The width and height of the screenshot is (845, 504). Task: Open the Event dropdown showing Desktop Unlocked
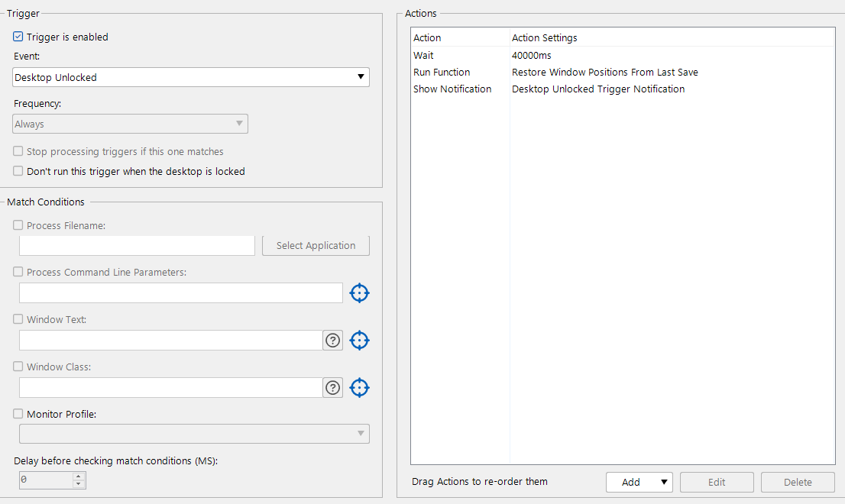click(191, 77)
